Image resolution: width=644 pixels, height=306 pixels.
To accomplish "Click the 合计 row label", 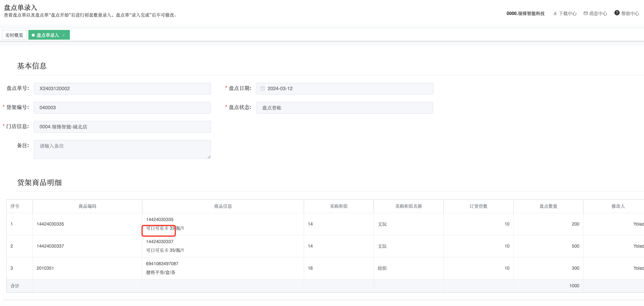I will point(15,286).
